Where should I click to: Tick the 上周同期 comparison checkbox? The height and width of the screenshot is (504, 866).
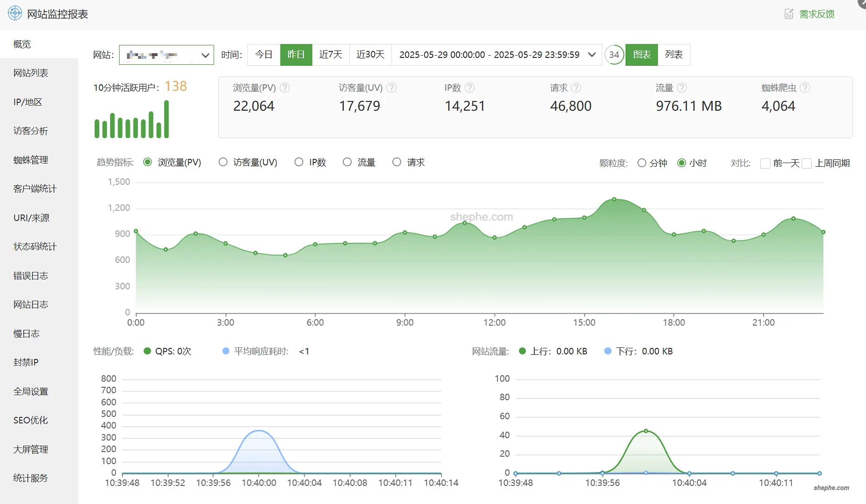click(807, 163)
